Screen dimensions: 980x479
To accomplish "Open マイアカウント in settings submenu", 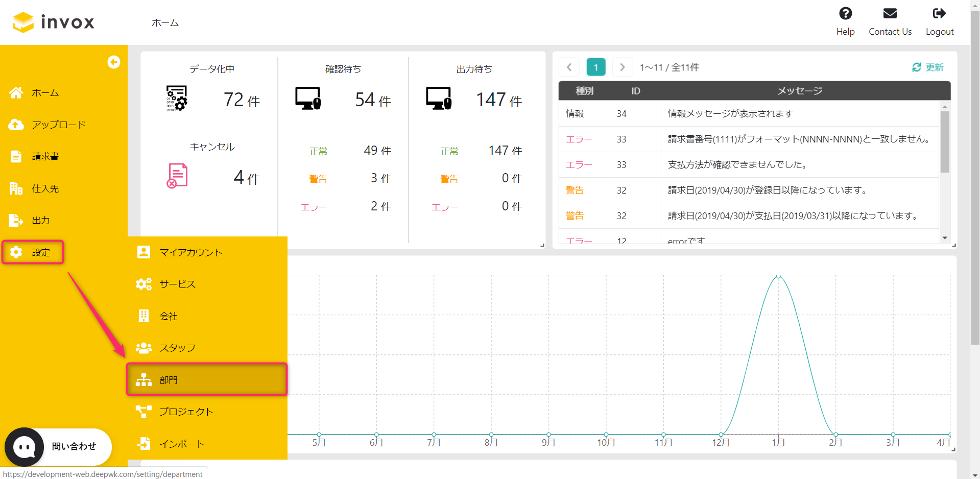I will 190,252.
